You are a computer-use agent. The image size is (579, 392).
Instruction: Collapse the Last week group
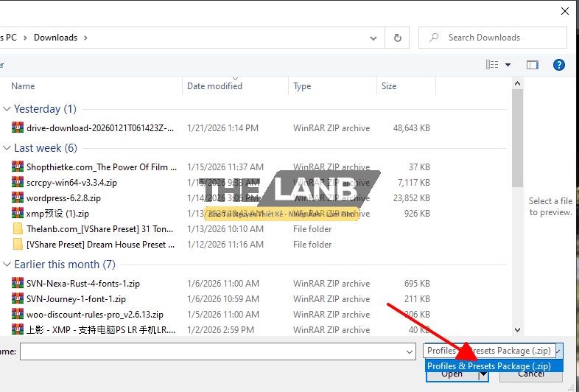click(7, 148)
